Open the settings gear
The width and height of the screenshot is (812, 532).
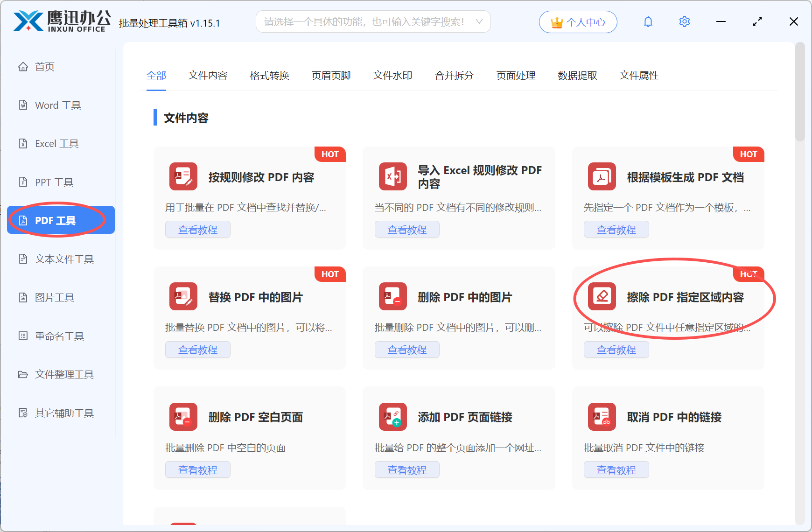(x=684, y=21)
